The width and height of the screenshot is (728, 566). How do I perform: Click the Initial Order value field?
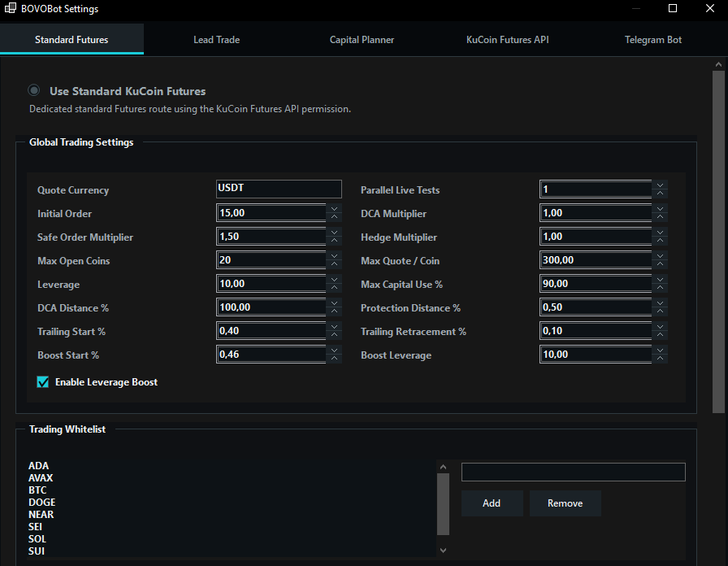[271, 213]
